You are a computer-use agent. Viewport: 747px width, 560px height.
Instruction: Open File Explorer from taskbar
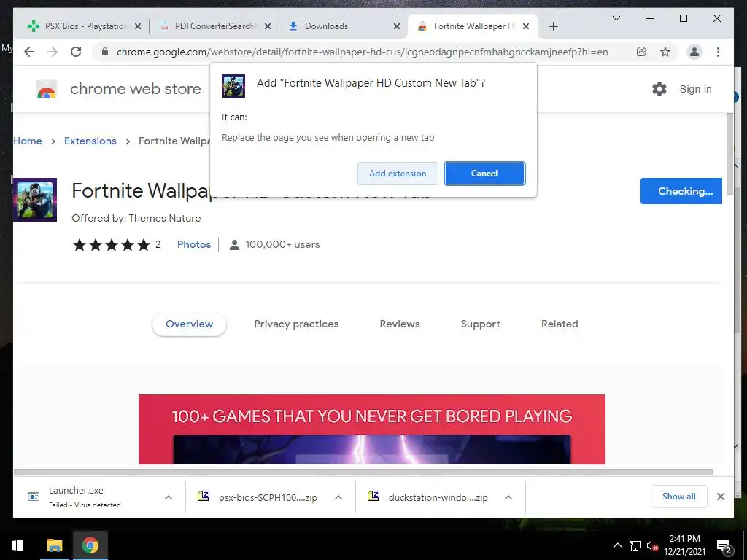54,545
